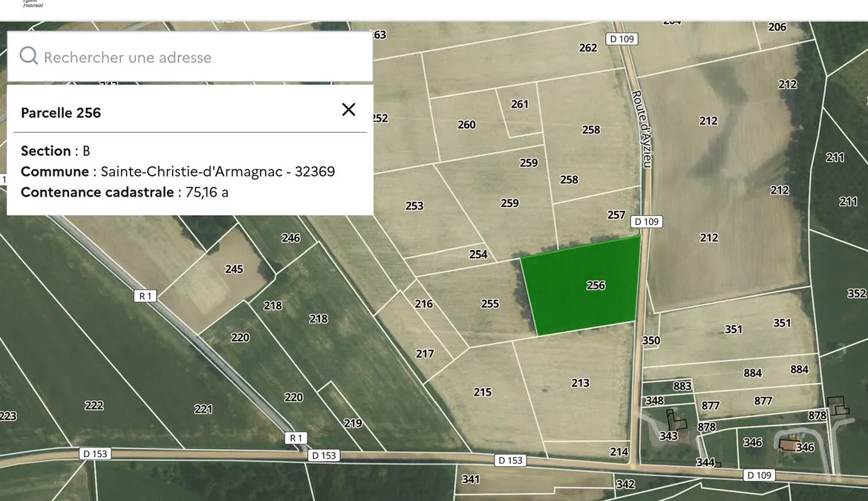
Task: Select parcel 245 on the map
Action: point(234,269)
